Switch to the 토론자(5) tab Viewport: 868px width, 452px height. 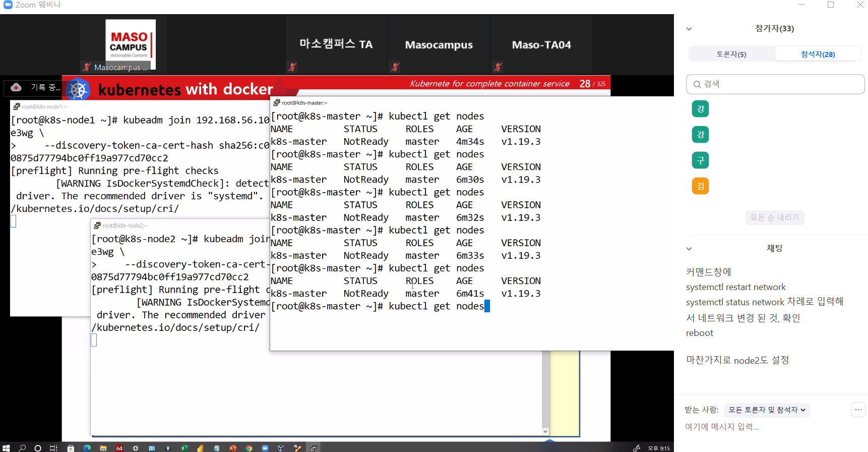tap(731, 54)
